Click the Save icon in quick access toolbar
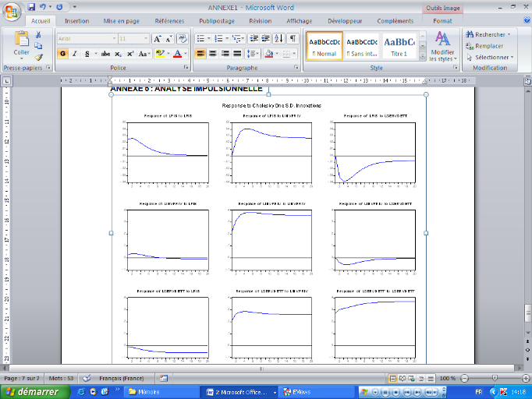 pyautogui.click(x=32, y=6)
